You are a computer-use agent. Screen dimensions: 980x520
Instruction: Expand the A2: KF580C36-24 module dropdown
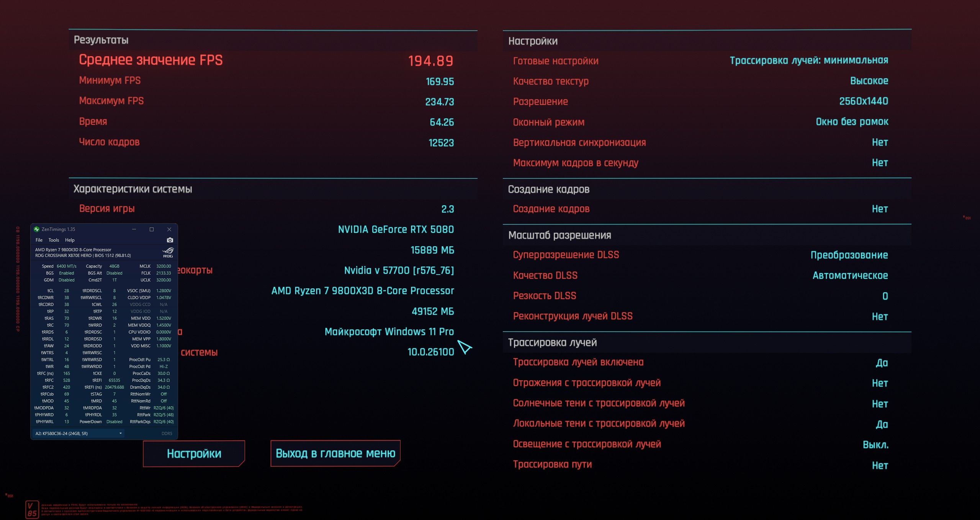point(79,433)
